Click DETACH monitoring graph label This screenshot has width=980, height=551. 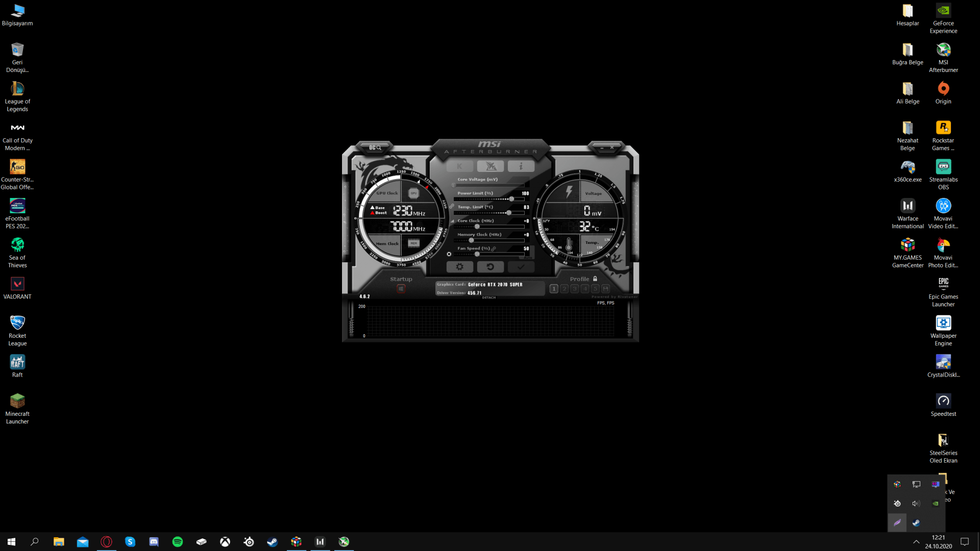[489, 297]
